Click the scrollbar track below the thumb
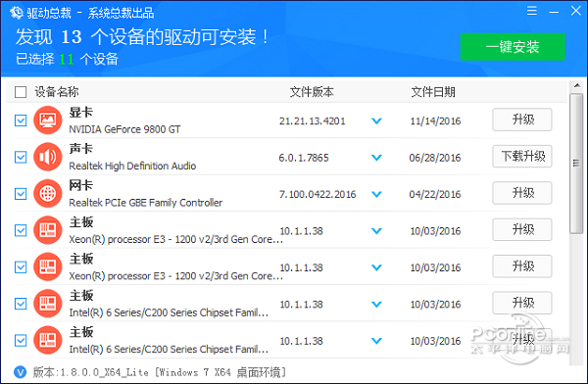 tap(576, 300)
